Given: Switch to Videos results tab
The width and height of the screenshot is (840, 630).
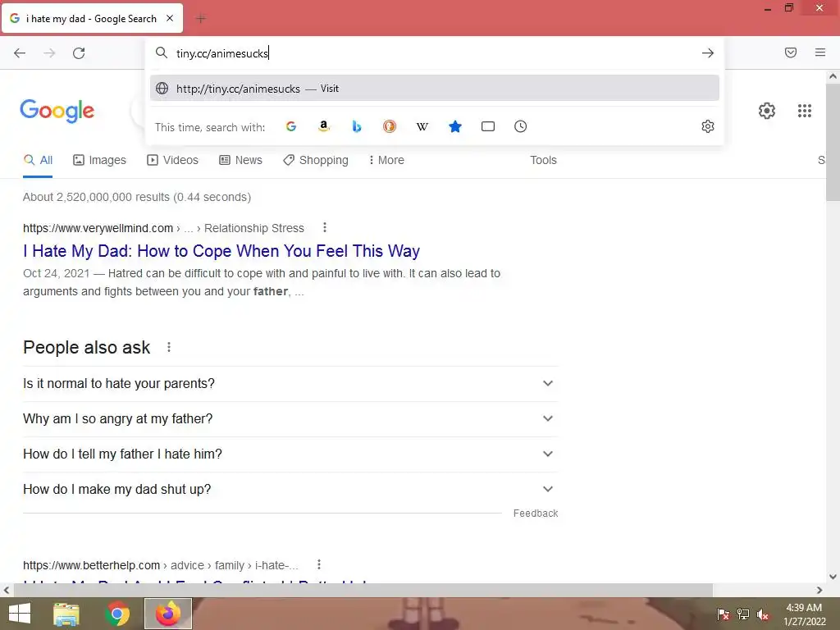Looking at the screenshot, I should pos(172,160).
